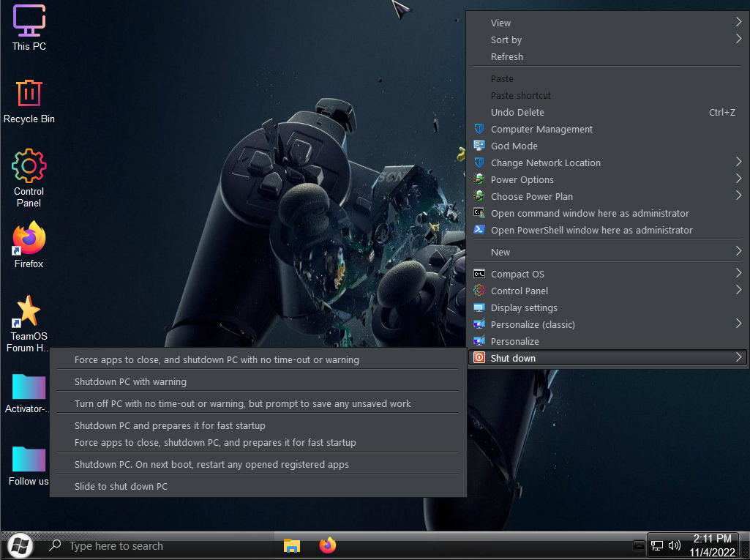Expand the View submenu arrow

point(738,22)
